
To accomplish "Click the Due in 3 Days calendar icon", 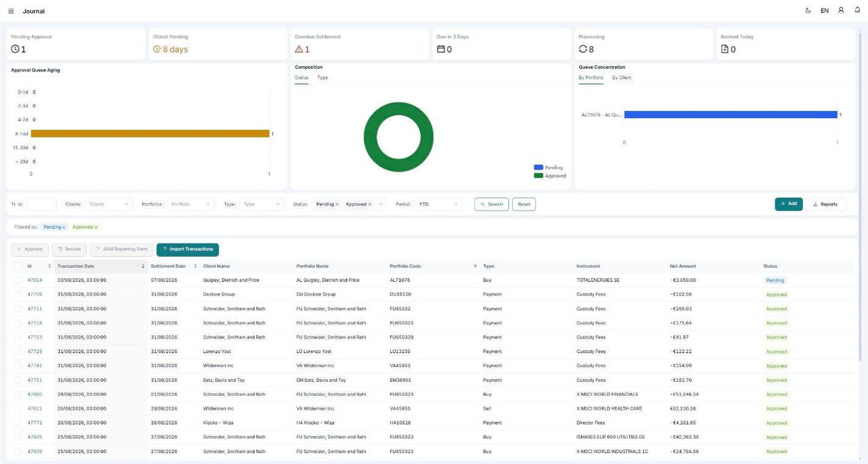I will tap(441, 49).
